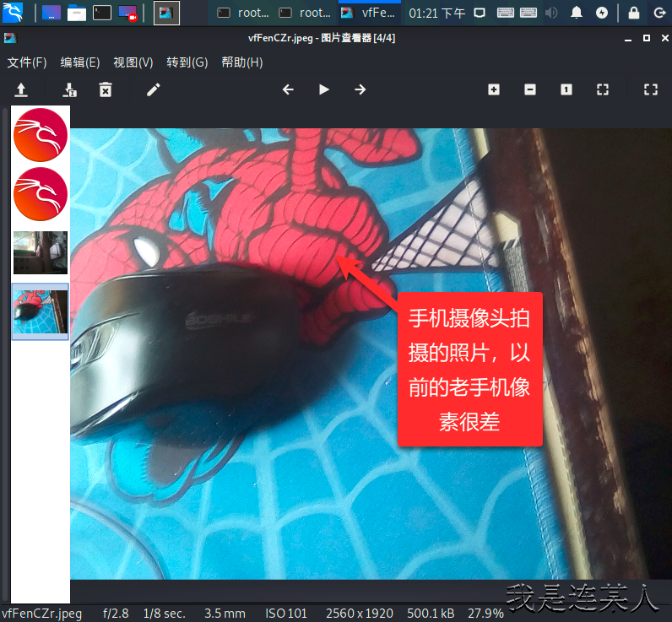
Task: Switch to the second root terminal task
Action: pos(305,13)
